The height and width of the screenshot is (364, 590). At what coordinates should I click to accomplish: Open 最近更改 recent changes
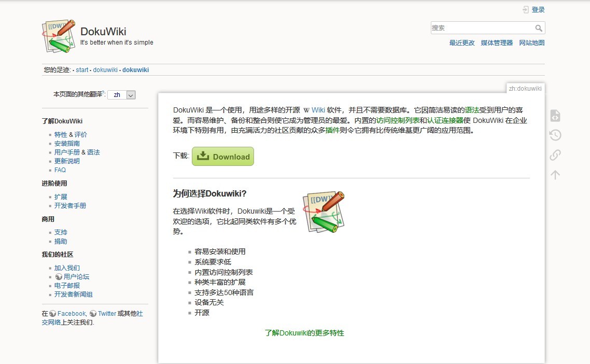pos(462,43)
